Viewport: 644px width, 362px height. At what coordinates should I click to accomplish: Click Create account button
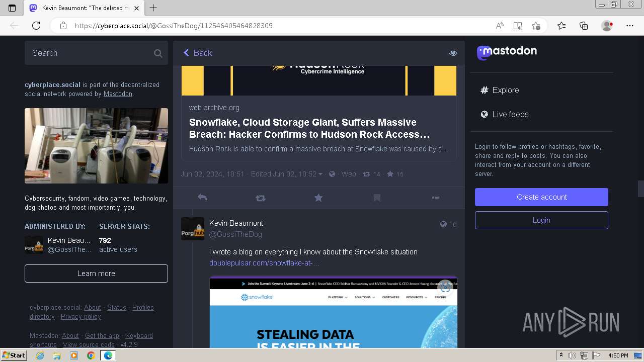pyautogui.click(x=541, y=197)
